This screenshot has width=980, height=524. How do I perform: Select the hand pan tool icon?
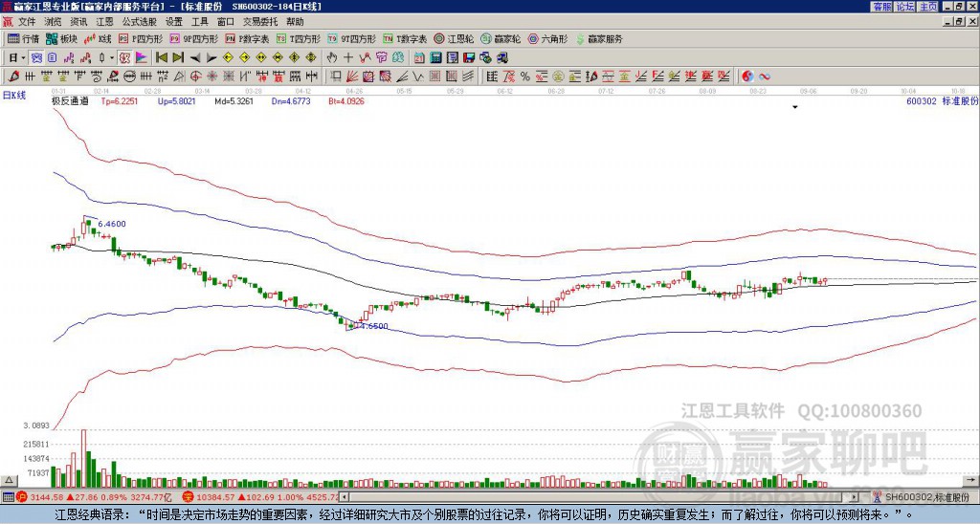click(x=332, y=58)
